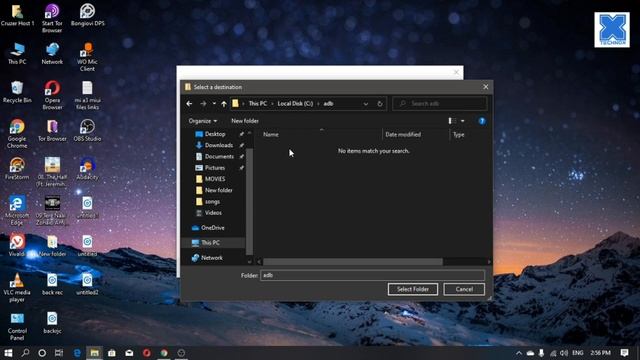
Task: Open Audacity desktop shortcut
Action: [x=87, y=169]
